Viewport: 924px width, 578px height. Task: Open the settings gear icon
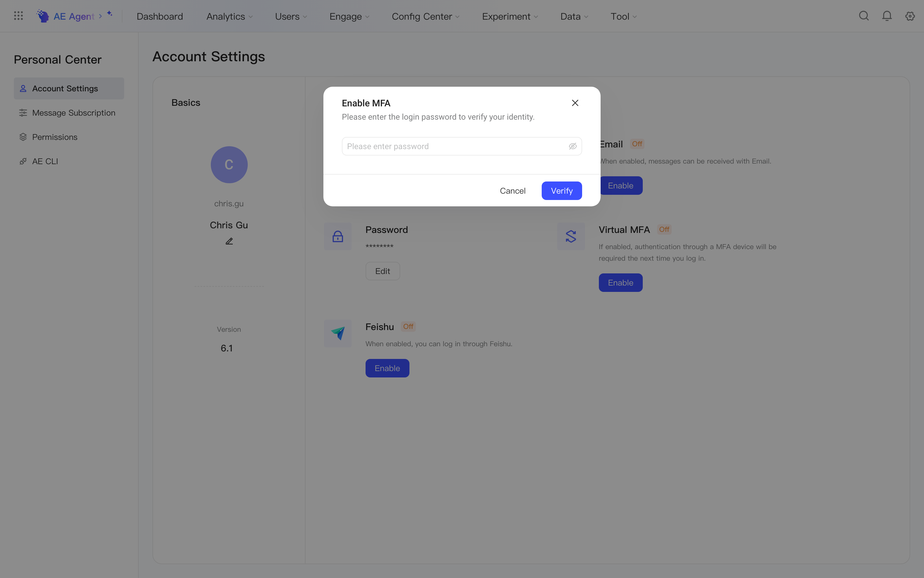[x=910, y=16]
